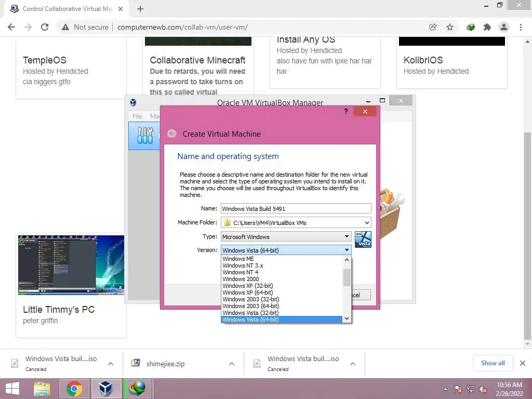The image size is (532, 399).
Task: Click the list scrollbar up arrow
Action: click(x=347, y=260)
